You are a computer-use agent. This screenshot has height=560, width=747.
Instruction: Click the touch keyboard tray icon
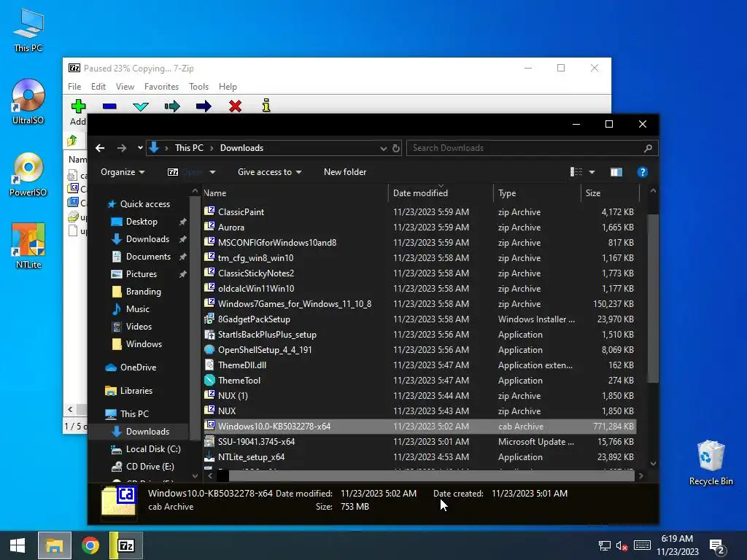tap(642, 545)
